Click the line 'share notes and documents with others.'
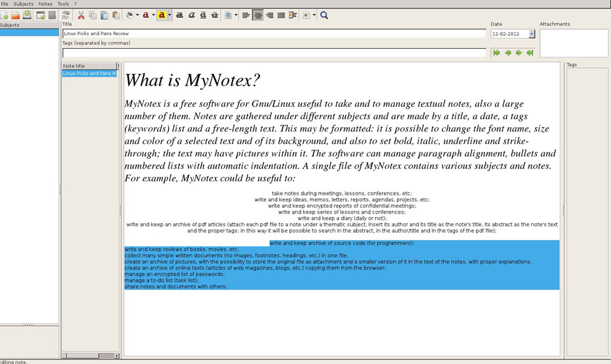 (x=176, y=287)
